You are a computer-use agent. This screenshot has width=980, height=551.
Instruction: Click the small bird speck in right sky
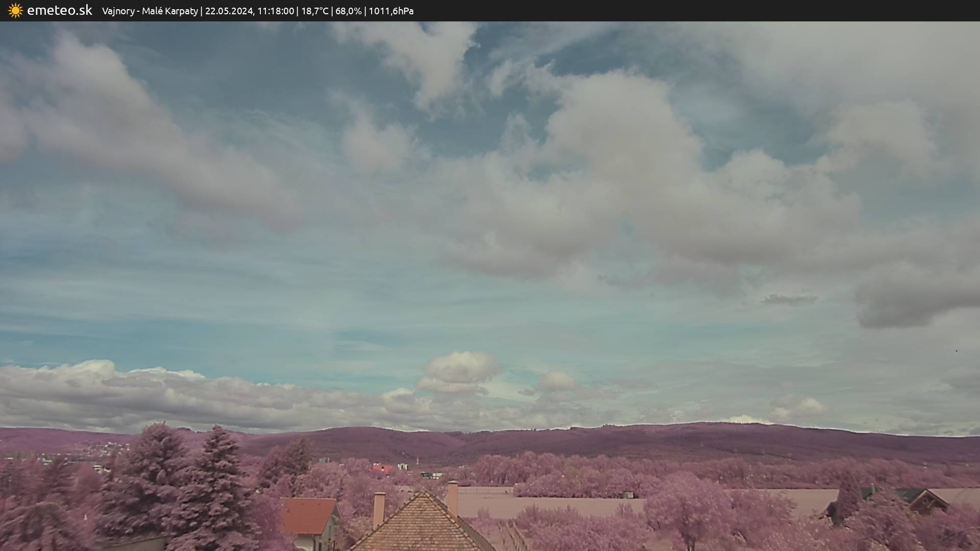(956, 351)
